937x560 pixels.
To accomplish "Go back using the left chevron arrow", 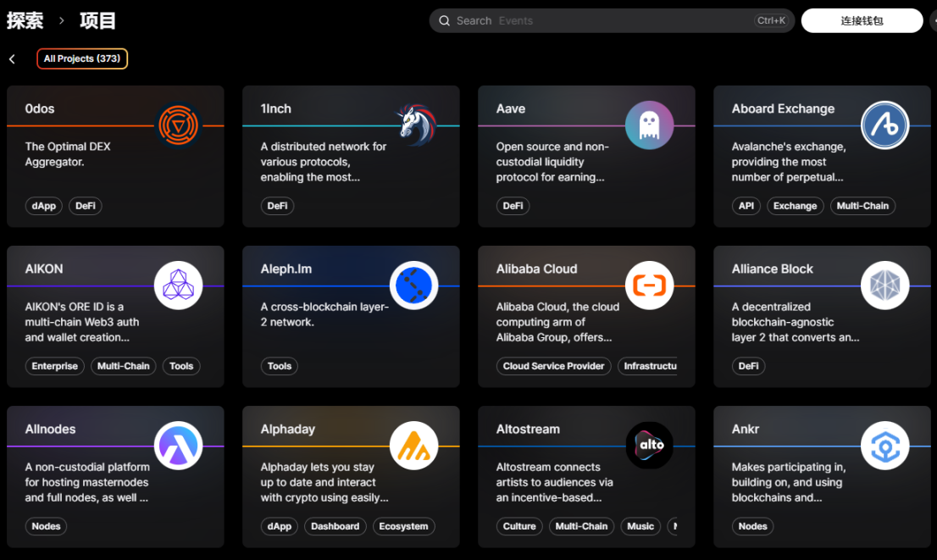I will click(13, 59).
